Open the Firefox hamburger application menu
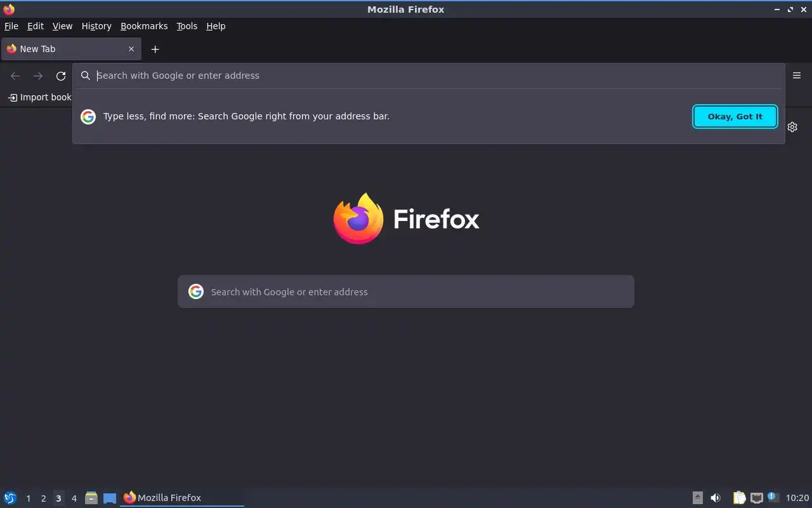This screenshot has height=508, width=812. click(x=797, y=75)
